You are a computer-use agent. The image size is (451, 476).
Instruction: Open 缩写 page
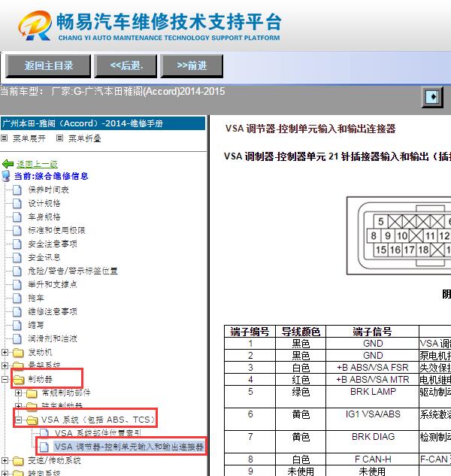click(36, 325)
